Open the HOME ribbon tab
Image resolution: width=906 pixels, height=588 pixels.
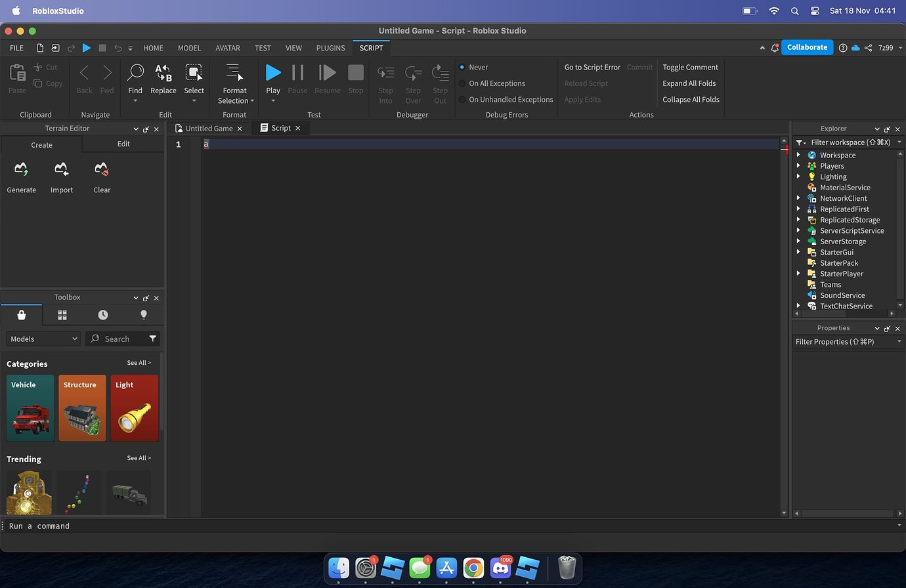pyautogui.click(x=153, y=48)
